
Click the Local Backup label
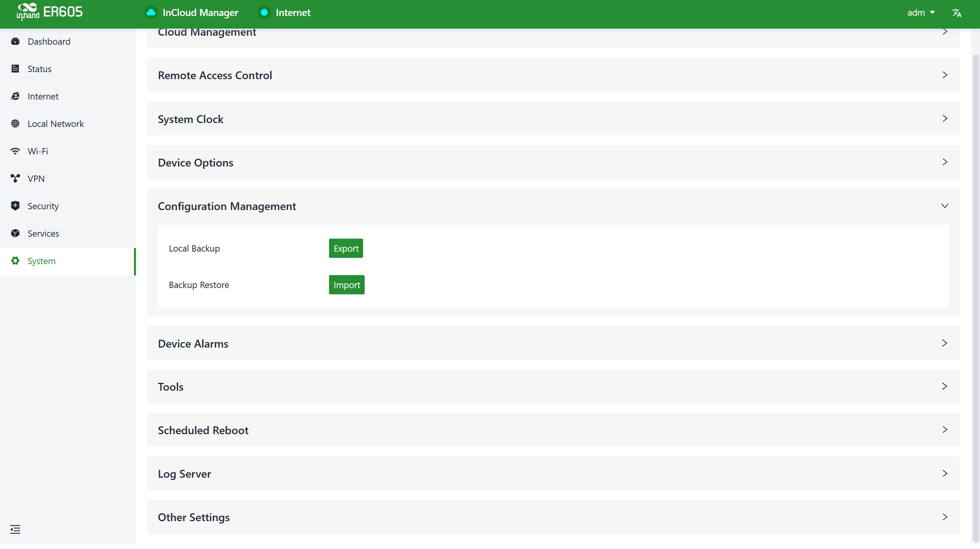(194, 248)
